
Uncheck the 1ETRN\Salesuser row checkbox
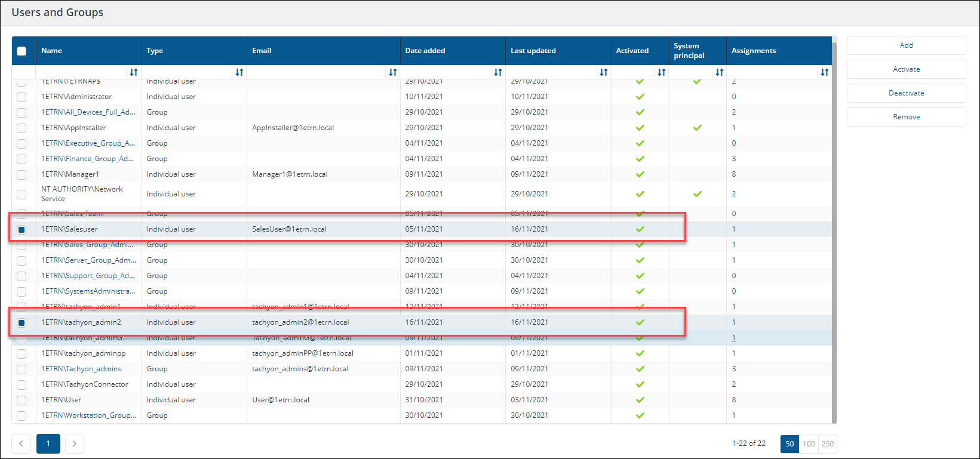click(21, 229)
